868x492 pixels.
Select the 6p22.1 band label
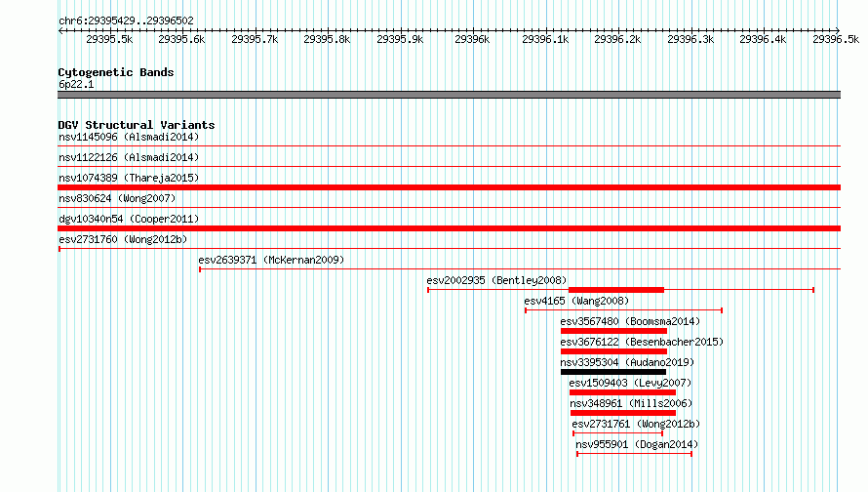[x=76, y=84]
